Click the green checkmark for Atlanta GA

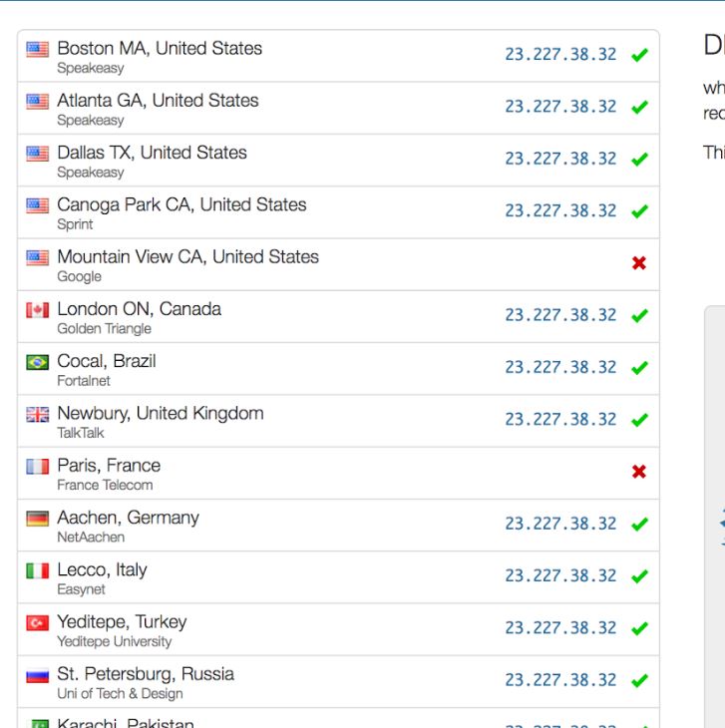639,107
